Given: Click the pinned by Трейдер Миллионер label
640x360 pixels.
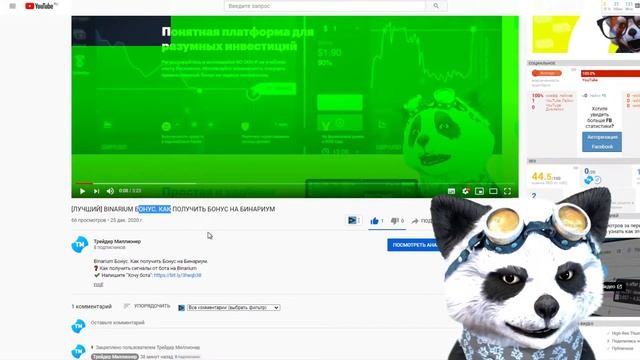Looking at the screenshot, I should coord(147,347).
